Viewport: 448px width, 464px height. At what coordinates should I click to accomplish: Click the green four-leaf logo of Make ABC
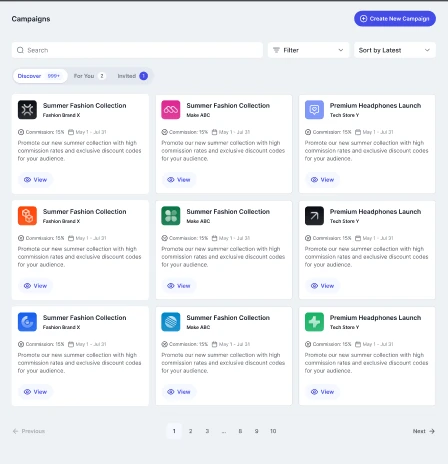click(x=171, y=216)
